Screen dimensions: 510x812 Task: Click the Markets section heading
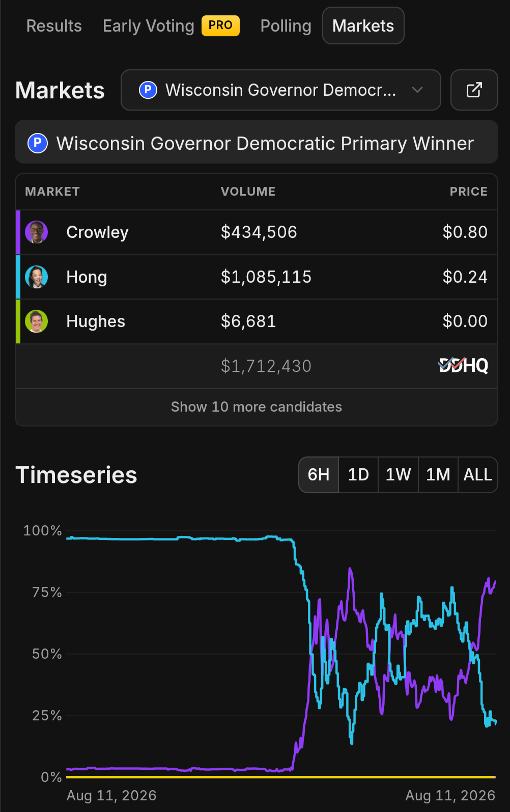(x=60, y=90)
